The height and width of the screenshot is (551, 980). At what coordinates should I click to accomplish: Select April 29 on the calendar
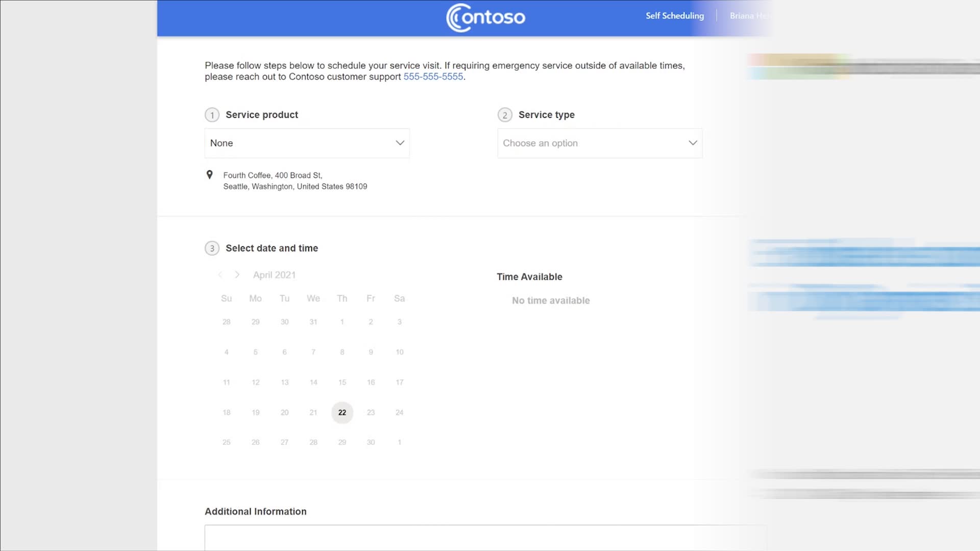click(x=342, y=442)
